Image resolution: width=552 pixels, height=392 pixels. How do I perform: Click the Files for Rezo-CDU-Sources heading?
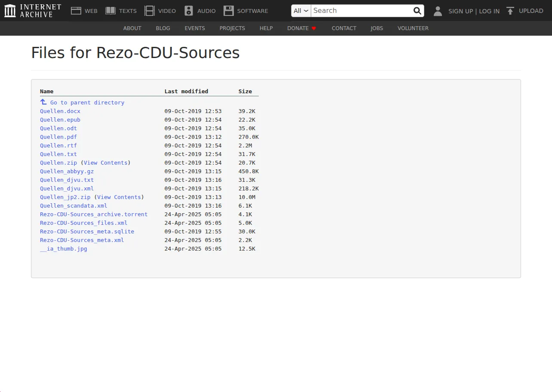(x=135, y=53)
